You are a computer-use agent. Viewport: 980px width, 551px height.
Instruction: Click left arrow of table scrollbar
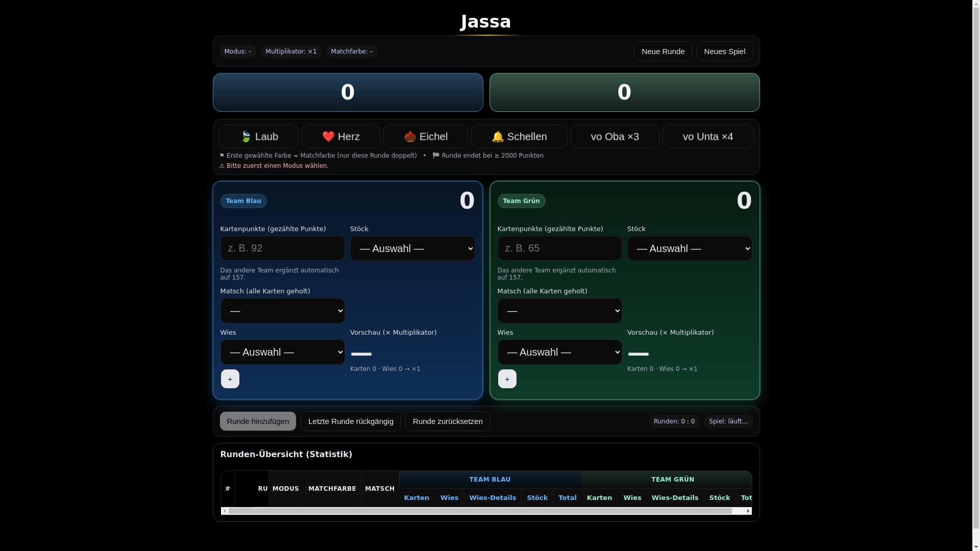tap(225, 511)
